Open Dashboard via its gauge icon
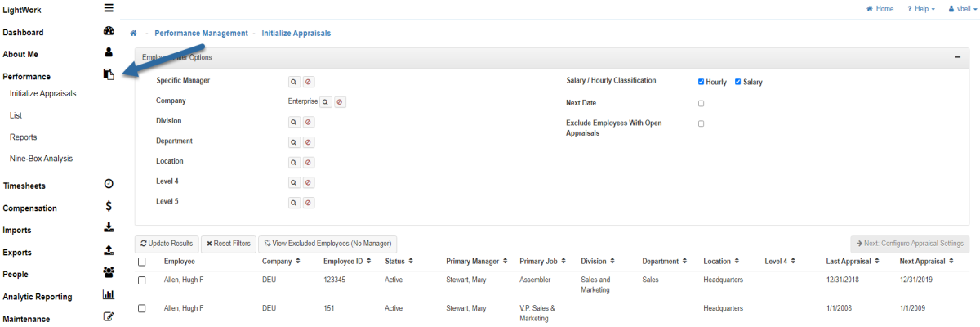The image size is (980, 327). pos(109,32)
